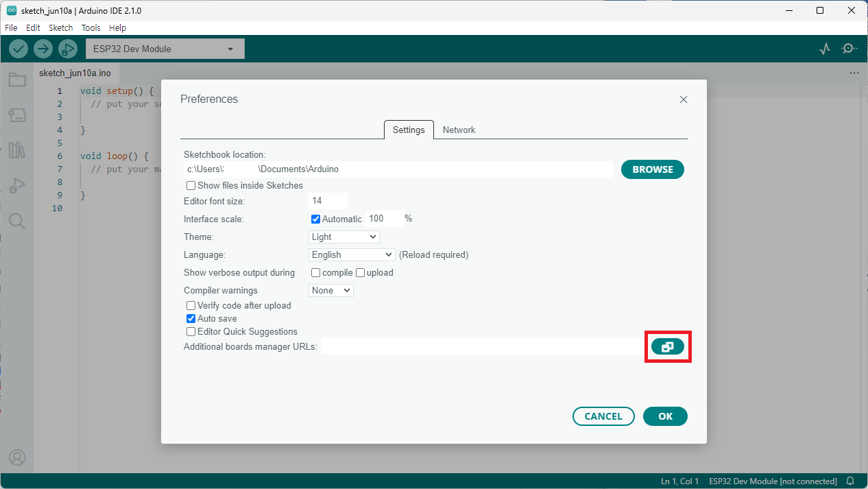The width and height of the screenshot is (868, 489).
Task: Open the File menu
Action: tap(11, 28)
